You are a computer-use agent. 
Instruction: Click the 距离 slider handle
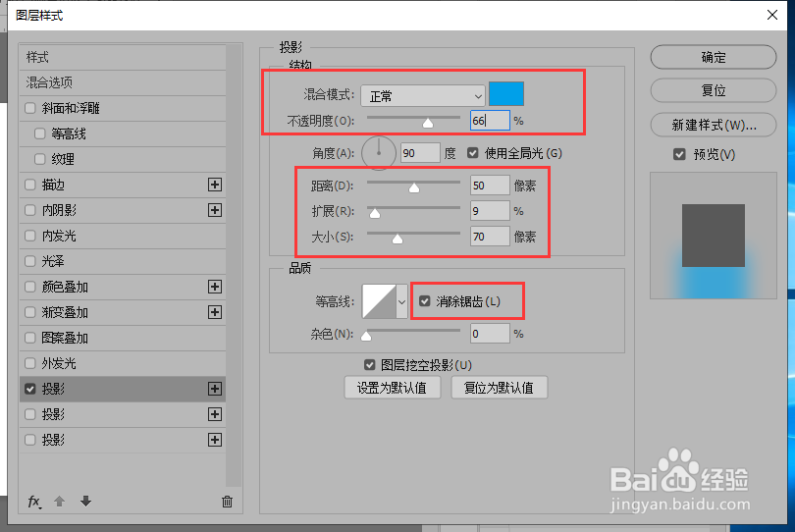click(414, 187)
